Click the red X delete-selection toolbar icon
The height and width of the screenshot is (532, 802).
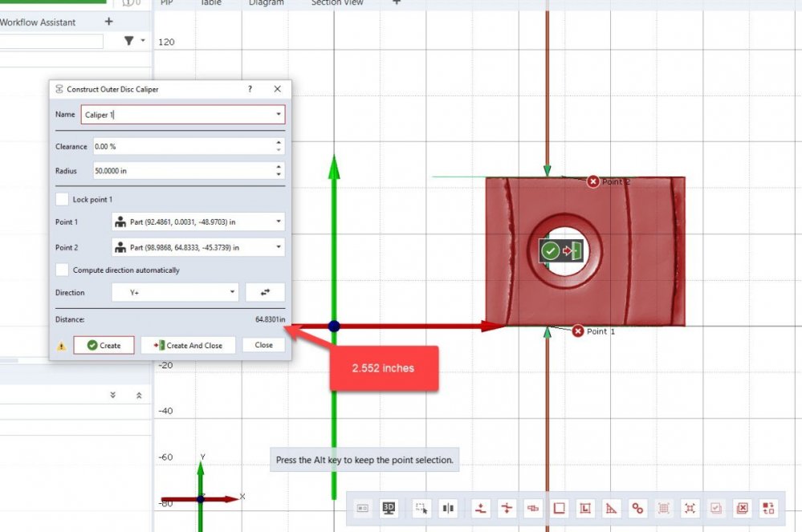[743, 508]
